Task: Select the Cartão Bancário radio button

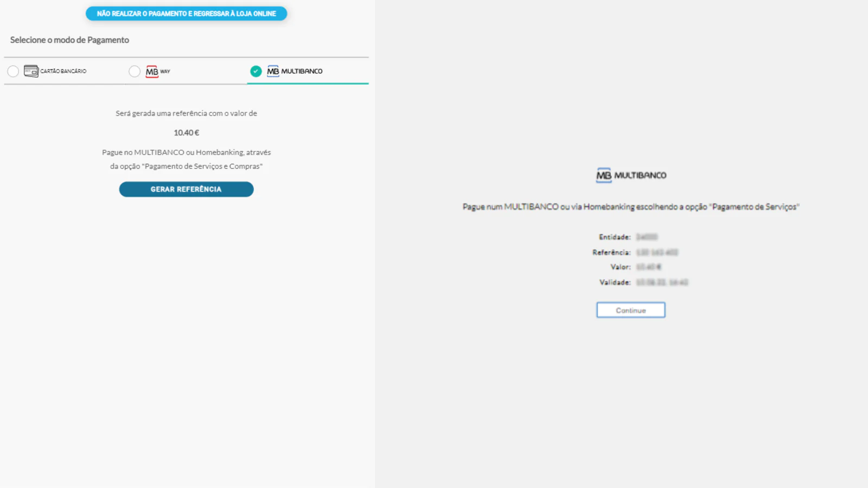Action: 13,71
